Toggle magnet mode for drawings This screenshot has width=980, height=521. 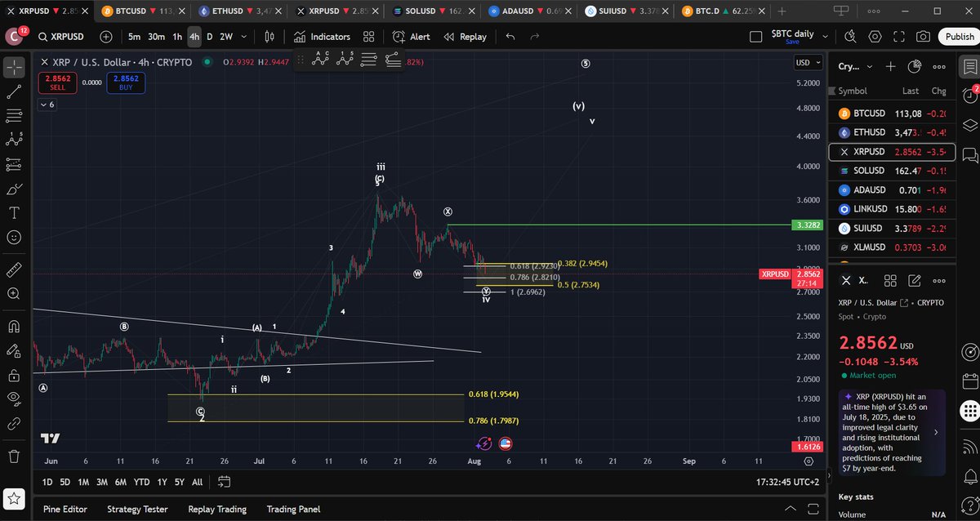(x=14, y=327)
